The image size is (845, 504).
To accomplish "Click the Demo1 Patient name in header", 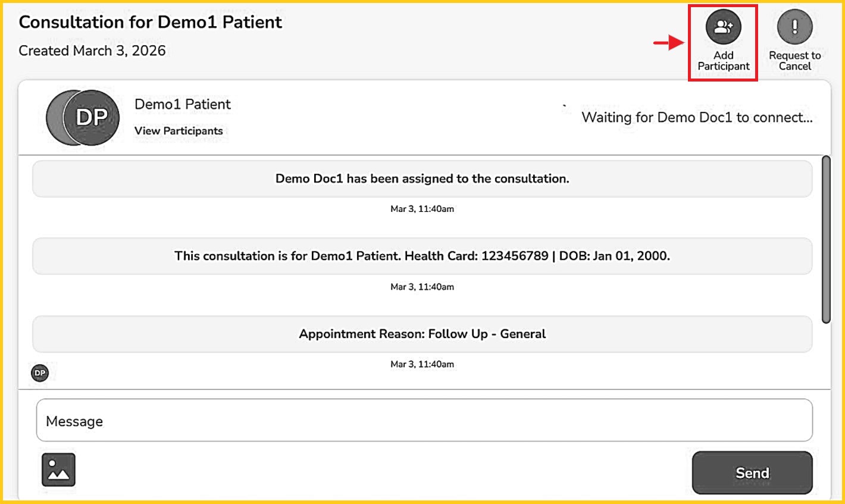I will (182, 104).
